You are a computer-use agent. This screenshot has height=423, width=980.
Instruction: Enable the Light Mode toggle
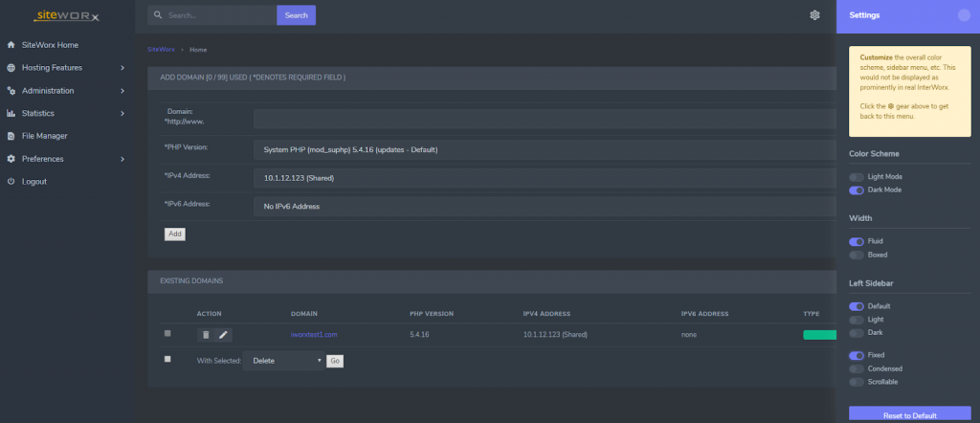coord(857,177)
